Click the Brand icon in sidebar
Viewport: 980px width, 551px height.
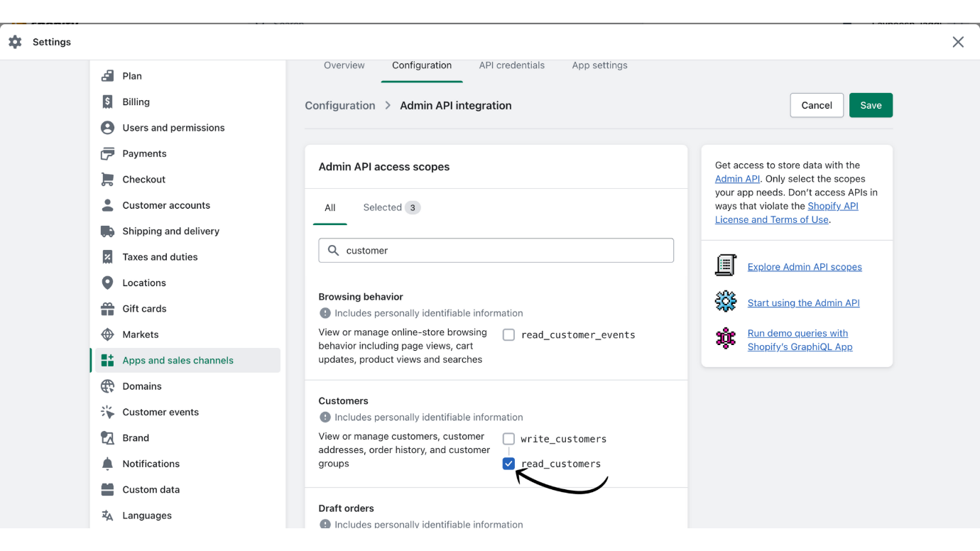pos(107,438)
